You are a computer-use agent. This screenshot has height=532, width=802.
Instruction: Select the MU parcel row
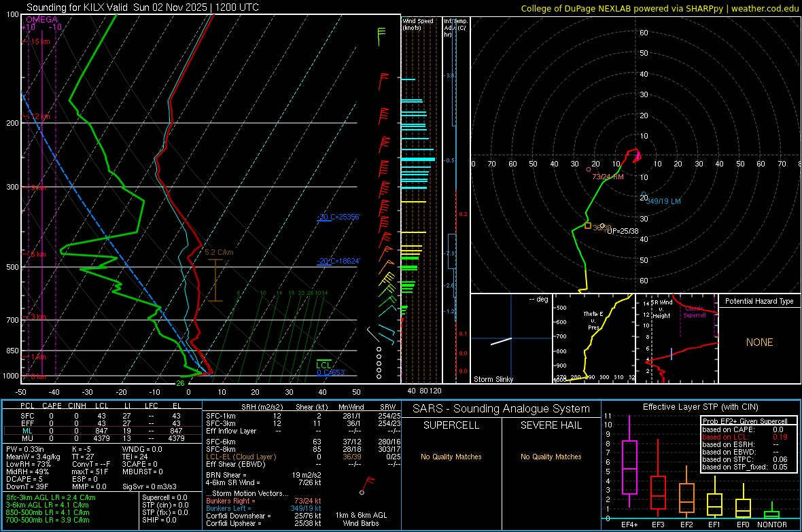coord(102,438)
